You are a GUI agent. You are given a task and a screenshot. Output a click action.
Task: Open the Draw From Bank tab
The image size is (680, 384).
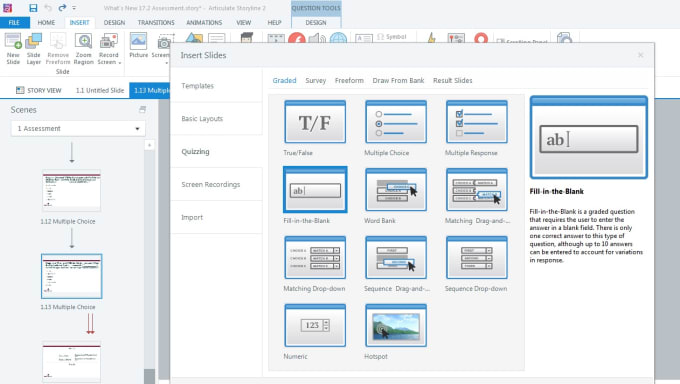[398, 80]
